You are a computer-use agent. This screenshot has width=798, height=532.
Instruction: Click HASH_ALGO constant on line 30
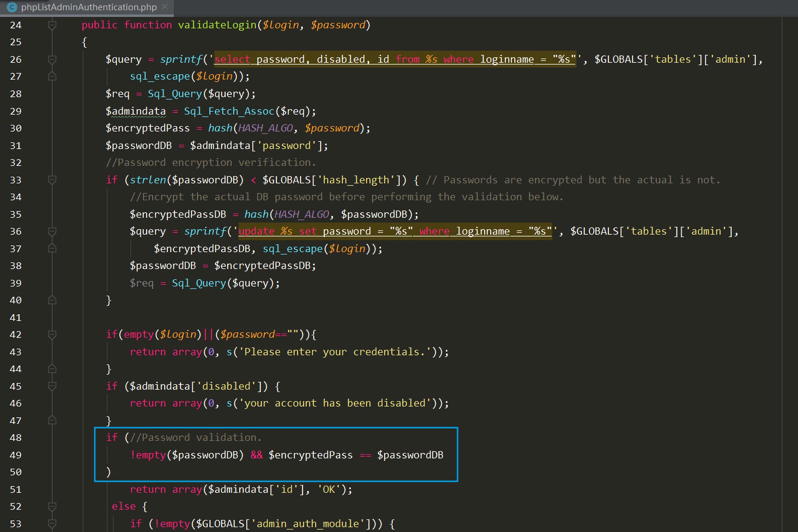(x=266, y=128)
